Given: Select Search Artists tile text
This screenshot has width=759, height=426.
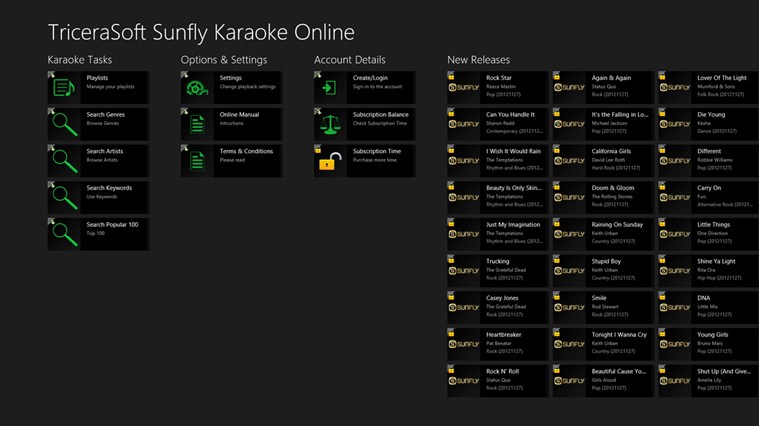Looking at the screenshot, I should (105, 151).
